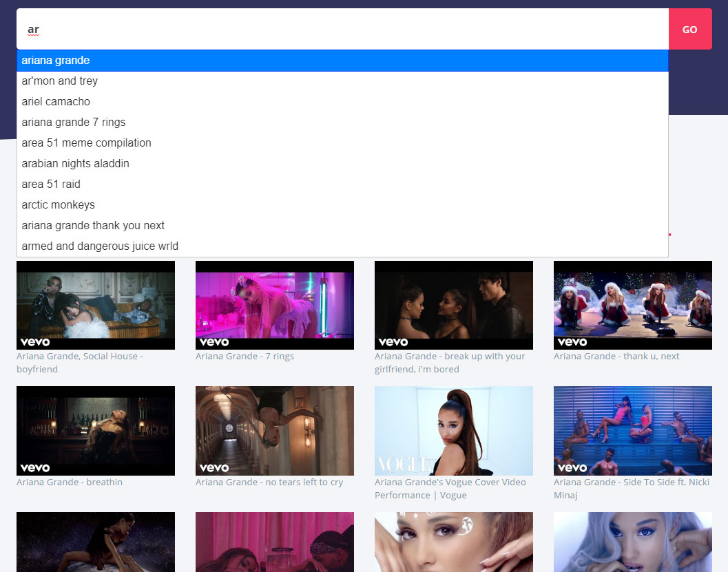Viewport: 728px width, 572px height.
Task: Pick 'armed and dangerous juice wrld' suggestion
Action: coord(100,246)
